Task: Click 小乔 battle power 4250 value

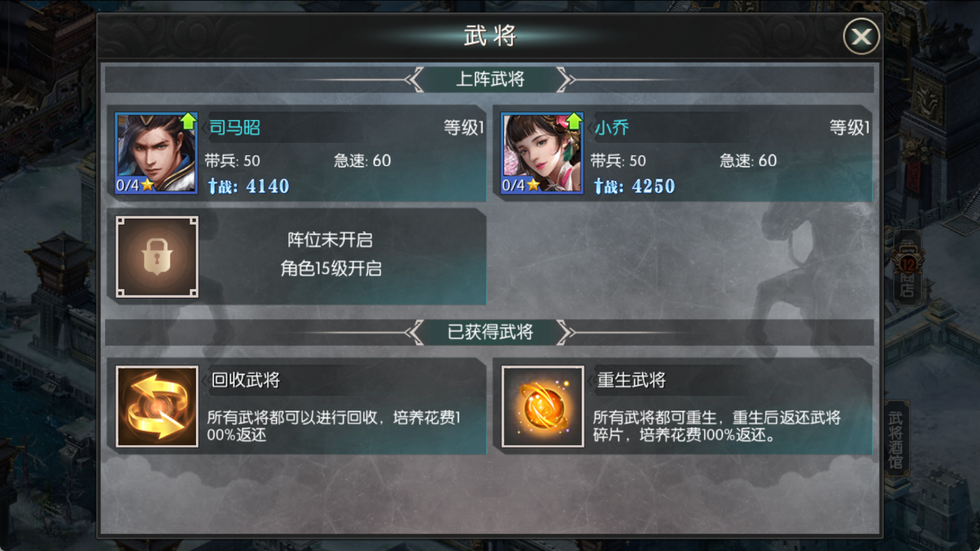Action: [653, 187]
